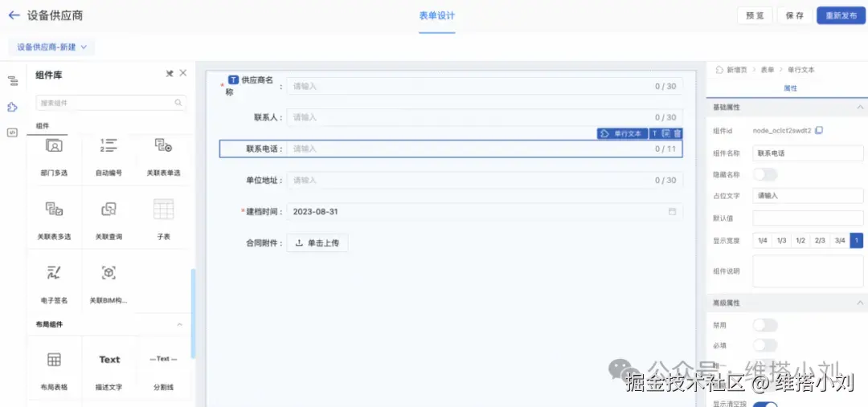The height and width of the screenshot is (407, 868).
Task: Click the 预览 button
Action: tap(755, 15)
